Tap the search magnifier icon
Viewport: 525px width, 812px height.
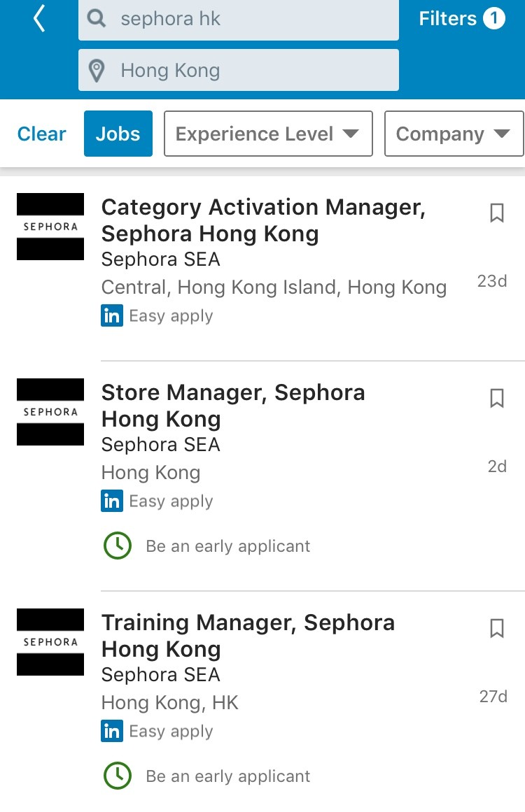(97, 19)
